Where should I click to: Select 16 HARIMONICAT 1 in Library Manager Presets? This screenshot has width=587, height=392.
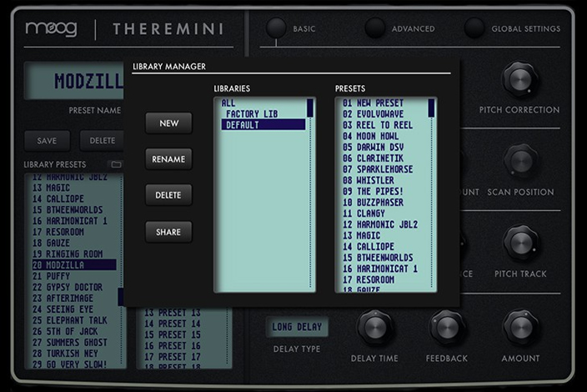[384, 269]
